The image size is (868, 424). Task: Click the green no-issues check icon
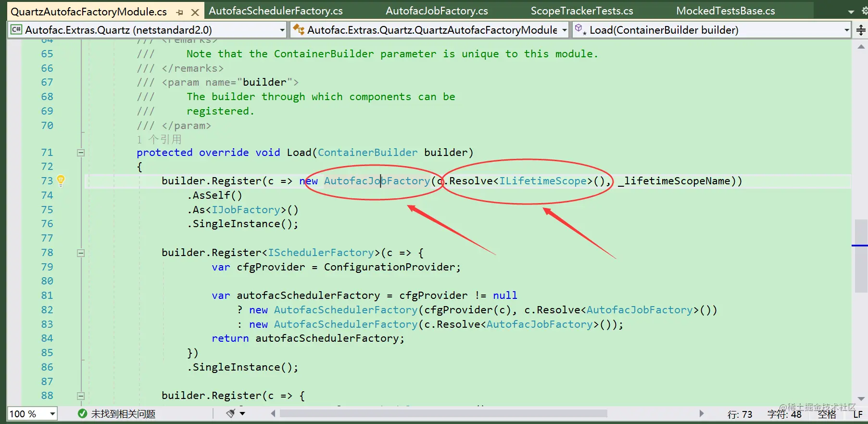[82, 414]
